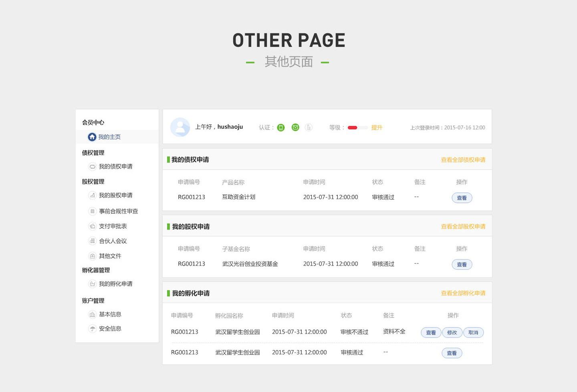
Task: Click the 安全信息 umbrella icon
Action: click(x=92, y=329)
